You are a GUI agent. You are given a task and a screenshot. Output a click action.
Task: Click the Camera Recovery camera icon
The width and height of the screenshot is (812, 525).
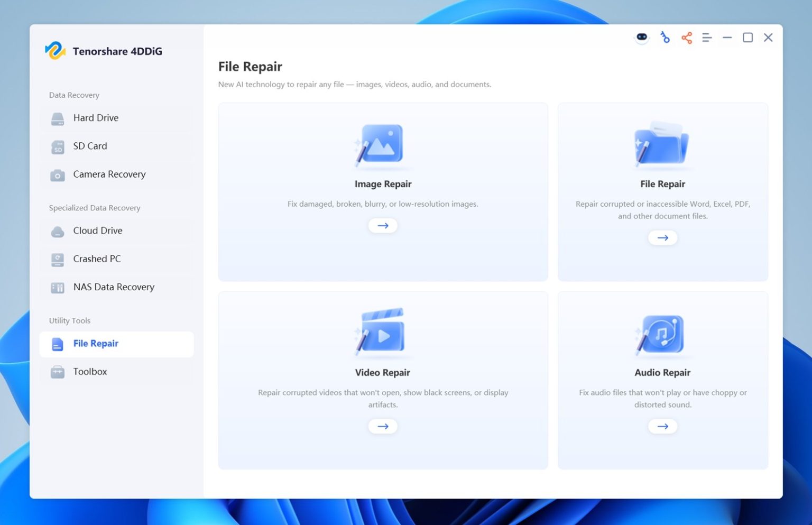coord(58,175)
